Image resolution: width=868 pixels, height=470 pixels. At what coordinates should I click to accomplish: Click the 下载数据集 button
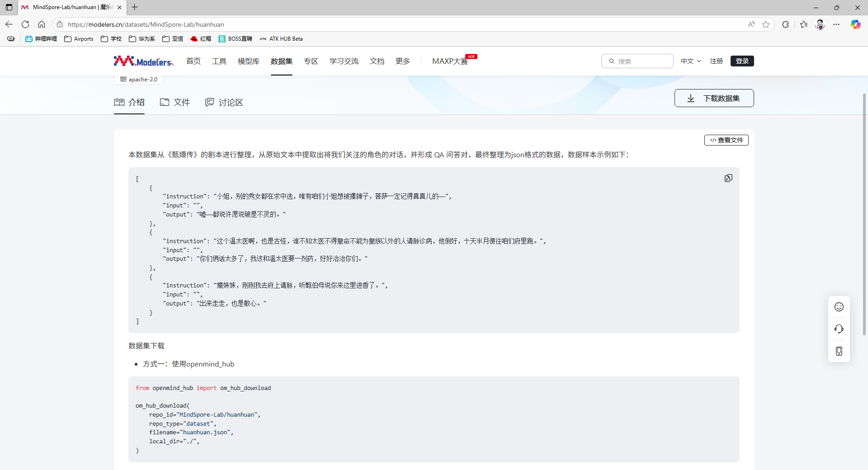click(714, 98)
